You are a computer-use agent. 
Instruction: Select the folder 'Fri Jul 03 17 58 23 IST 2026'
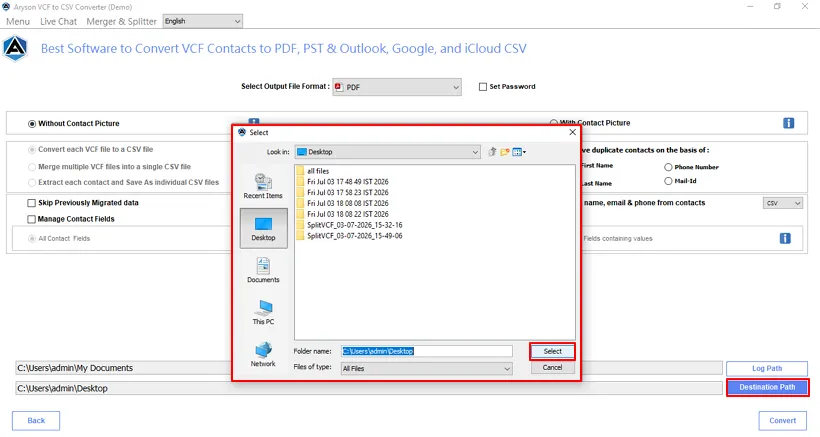[x=342, y=192]
